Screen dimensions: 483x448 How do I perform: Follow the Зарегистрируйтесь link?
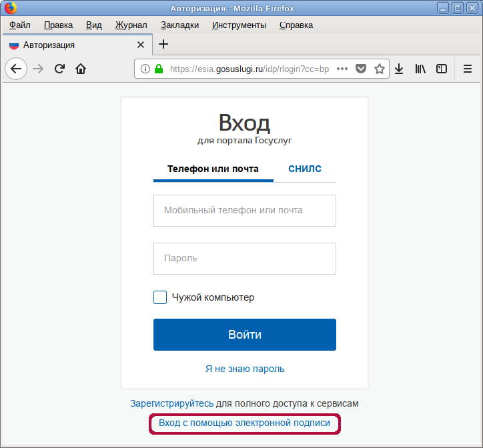(172, 403)
